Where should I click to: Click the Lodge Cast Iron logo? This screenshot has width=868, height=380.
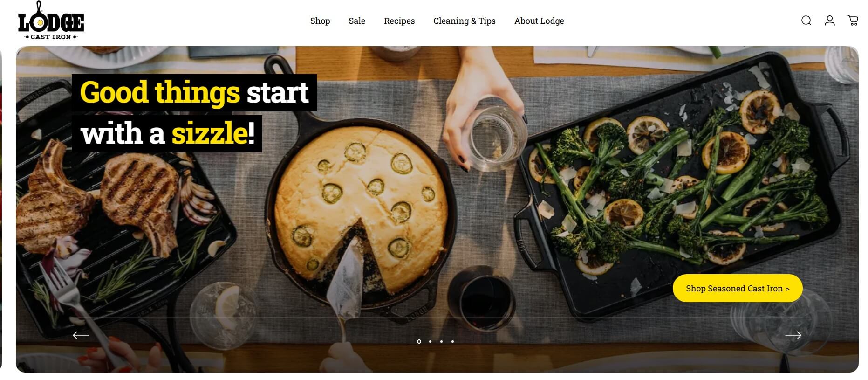51,21
